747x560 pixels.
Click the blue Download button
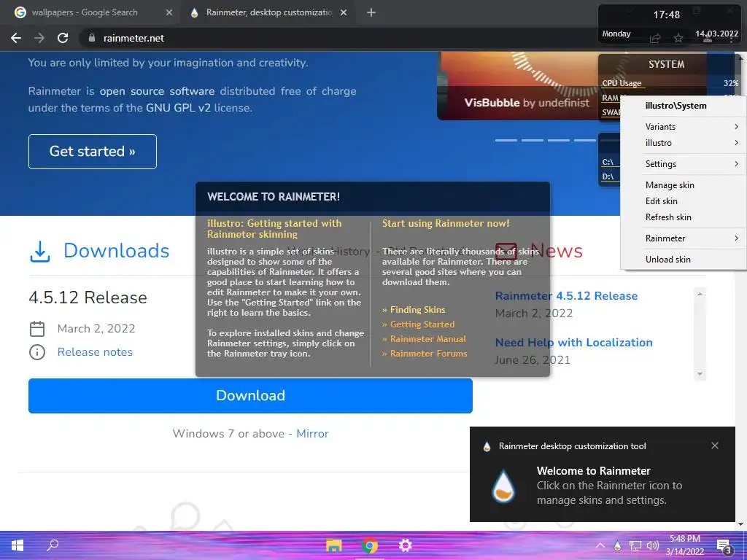250,396
